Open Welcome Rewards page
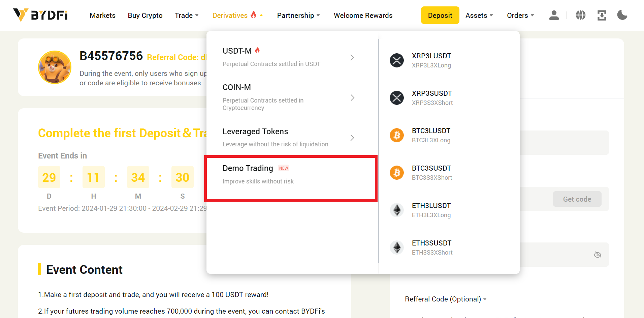The height and width of the screenshot is (318, 644). pyautogui.click(x=363, y=16)
